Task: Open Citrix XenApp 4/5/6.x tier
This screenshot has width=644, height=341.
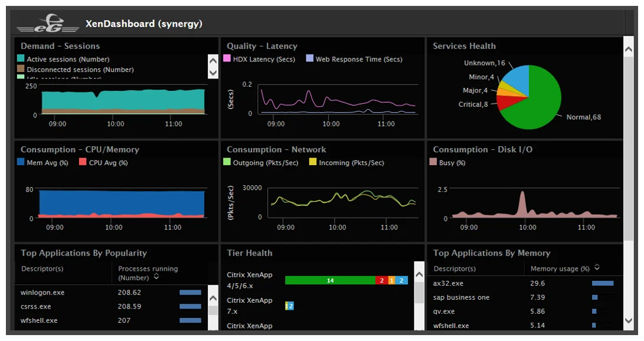Action: point(250,280)
